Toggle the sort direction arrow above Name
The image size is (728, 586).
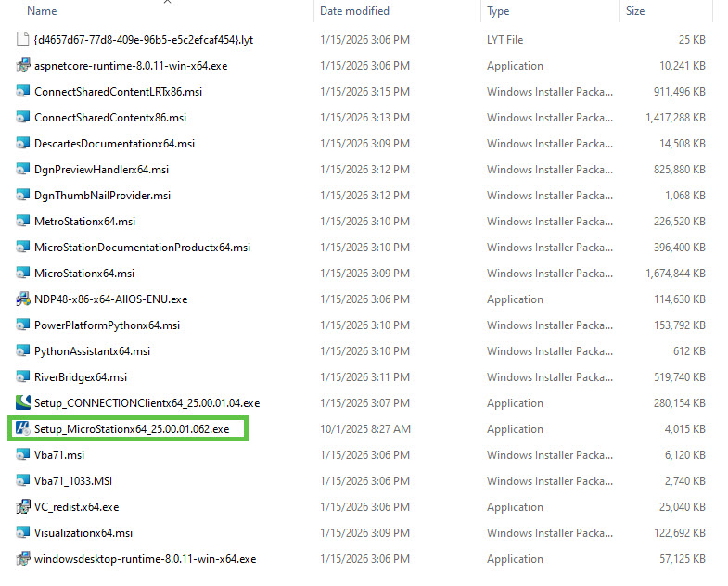tap(167, 2)
